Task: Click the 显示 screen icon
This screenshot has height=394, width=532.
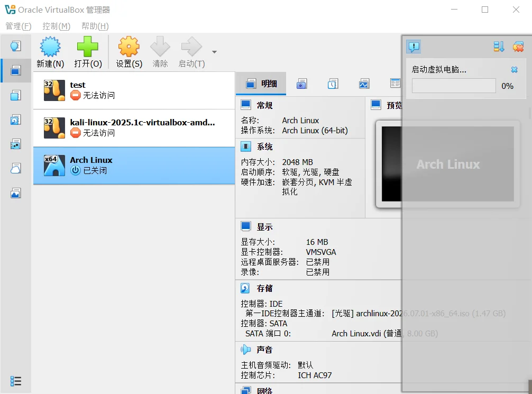Action: (246, 226)
